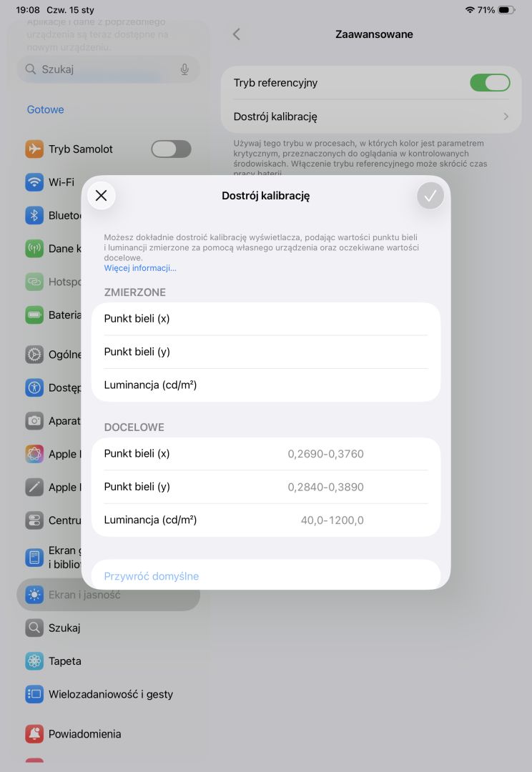Tap the DOCELOWE section header
Viewport: 532px width, 772px height.
tap(134, 427)
